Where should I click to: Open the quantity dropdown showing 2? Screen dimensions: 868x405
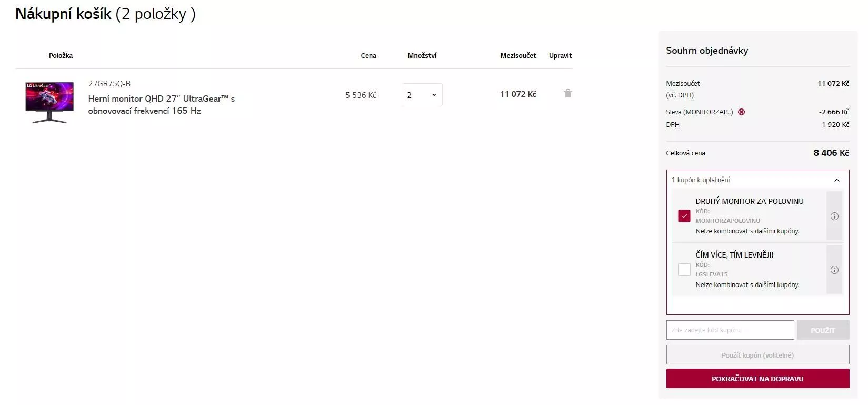point(422,95)
